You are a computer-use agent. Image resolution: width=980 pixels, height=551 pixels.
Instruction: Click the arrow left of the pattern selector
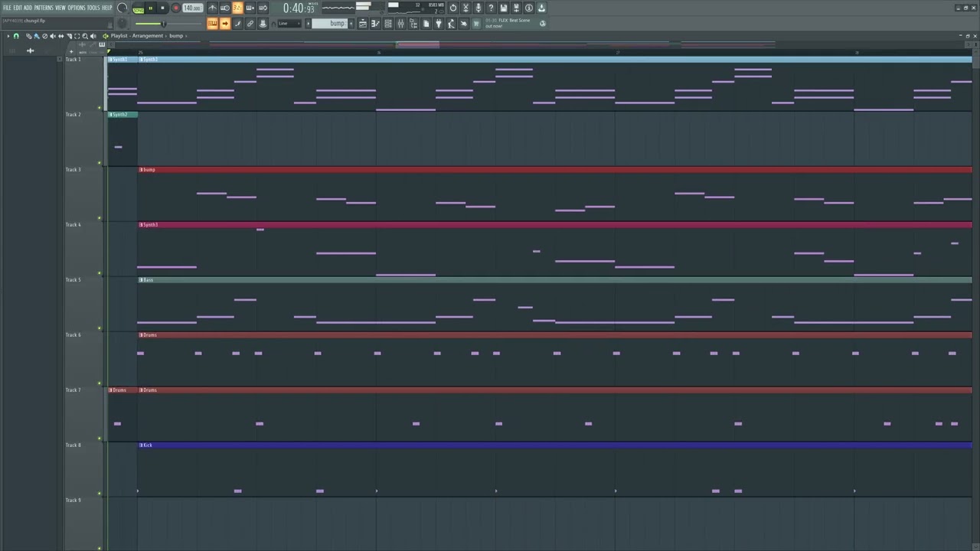click(x=309, y=24)
